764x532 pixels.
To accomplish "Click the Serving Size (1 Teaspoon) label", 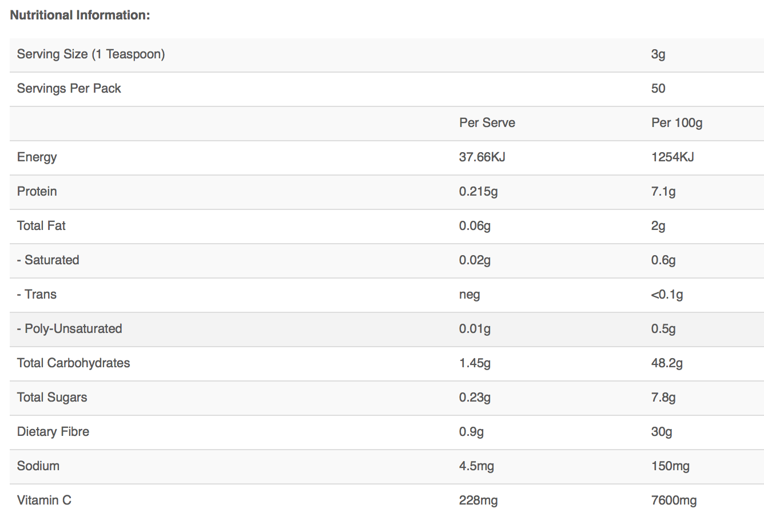I will tap(91, 54).
